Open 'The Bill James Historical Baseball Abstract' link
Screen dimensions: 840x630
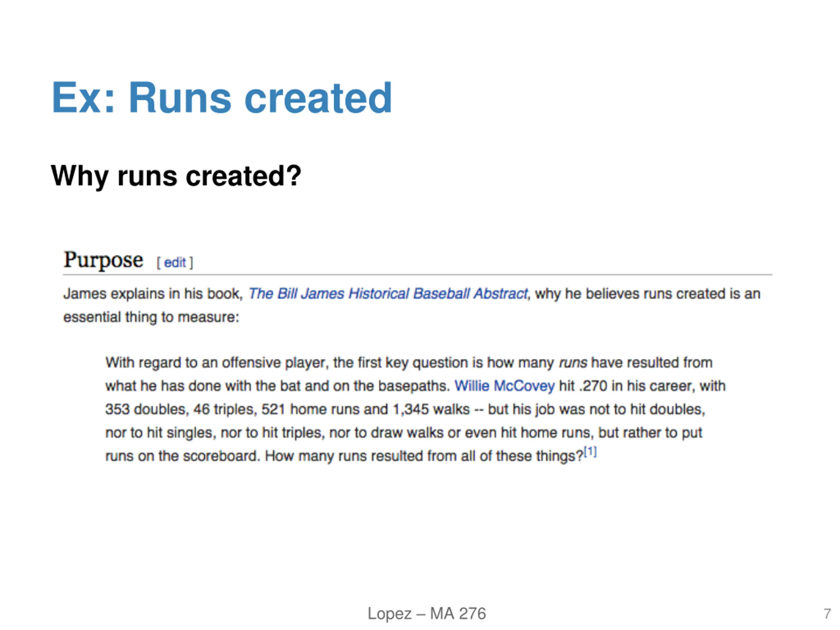pos(388,294)
